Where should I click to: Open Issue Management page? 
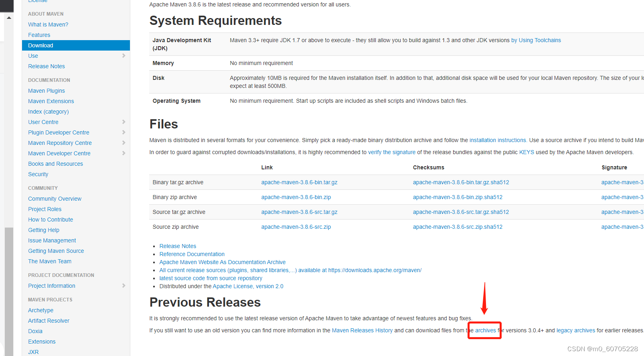[x=52, y=240]
